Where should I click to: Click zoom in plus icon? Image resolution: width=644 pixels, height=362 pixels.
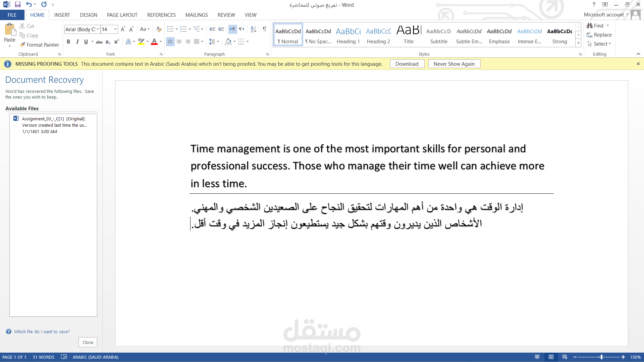[x=623, y=357]
